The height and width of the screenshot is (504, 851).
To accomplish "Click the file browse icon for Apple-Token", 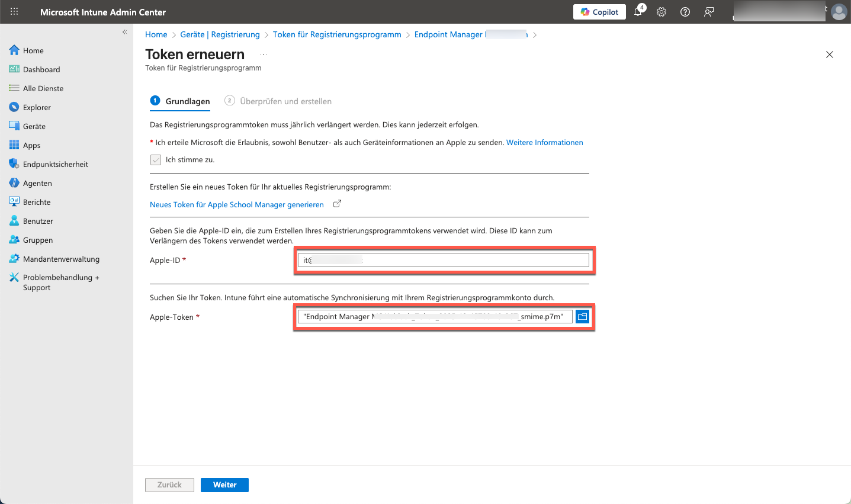I will [x=582, y=317].
